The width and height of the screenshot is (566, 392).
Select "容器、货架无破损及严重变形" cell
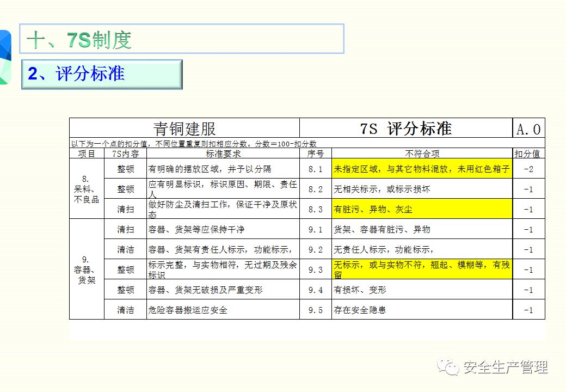coord(223,290)
